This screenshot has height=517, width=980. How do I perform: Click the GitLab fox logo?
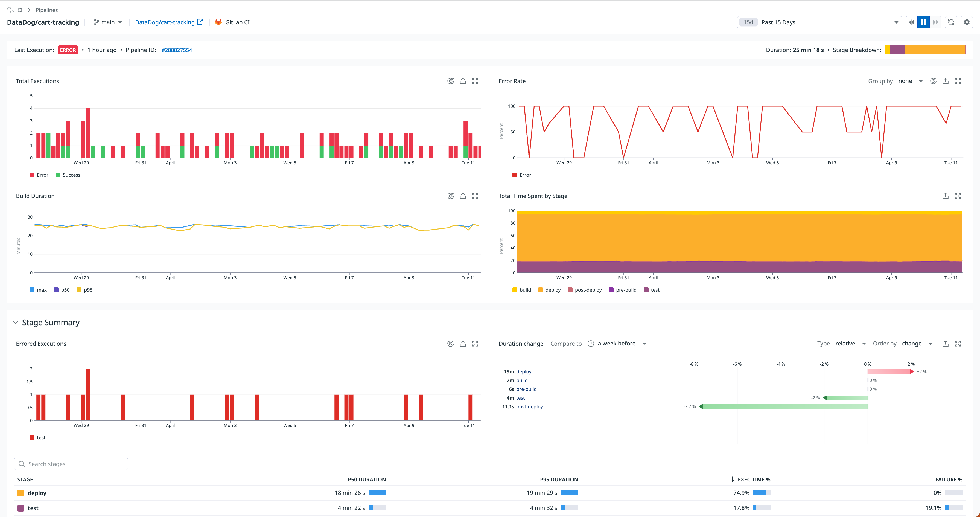point(218,22)
